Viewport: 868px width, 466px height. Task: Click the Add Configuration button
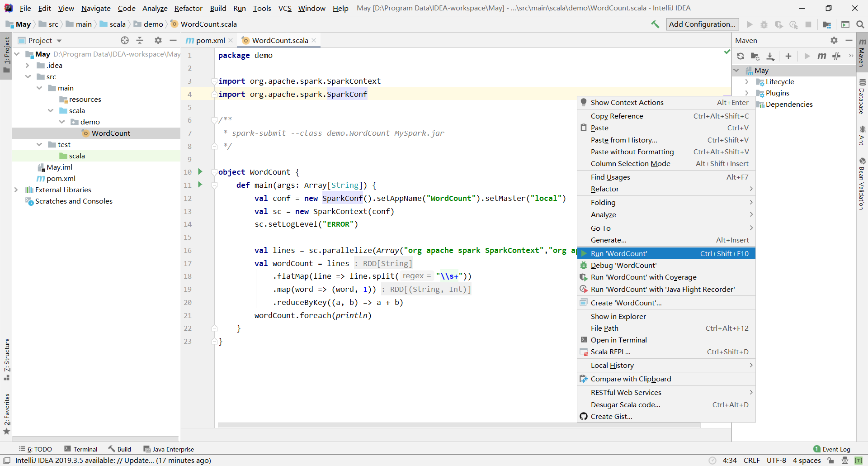[x=702, y=24]
